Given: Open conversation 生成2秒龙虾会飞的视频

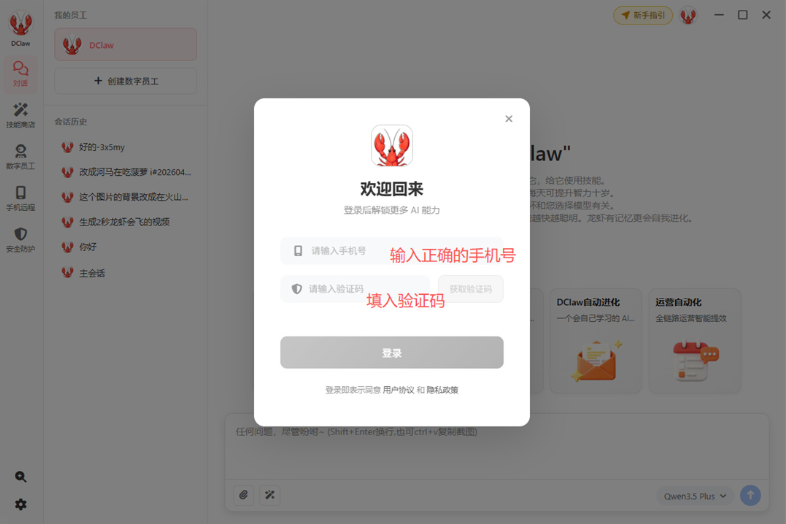Looking at the screenshot, I should click(x=126, y=222).
